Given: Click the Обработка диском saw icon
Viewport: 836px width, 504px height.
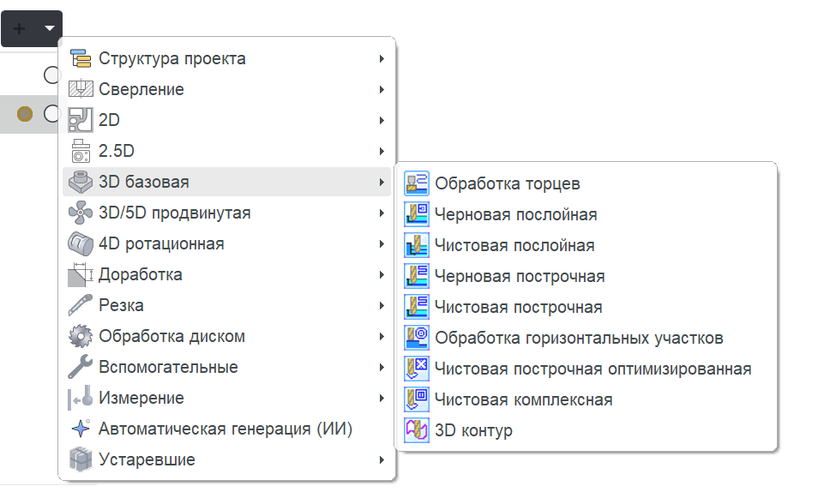Looking at the screenshot, I should [x=81, y=336].
